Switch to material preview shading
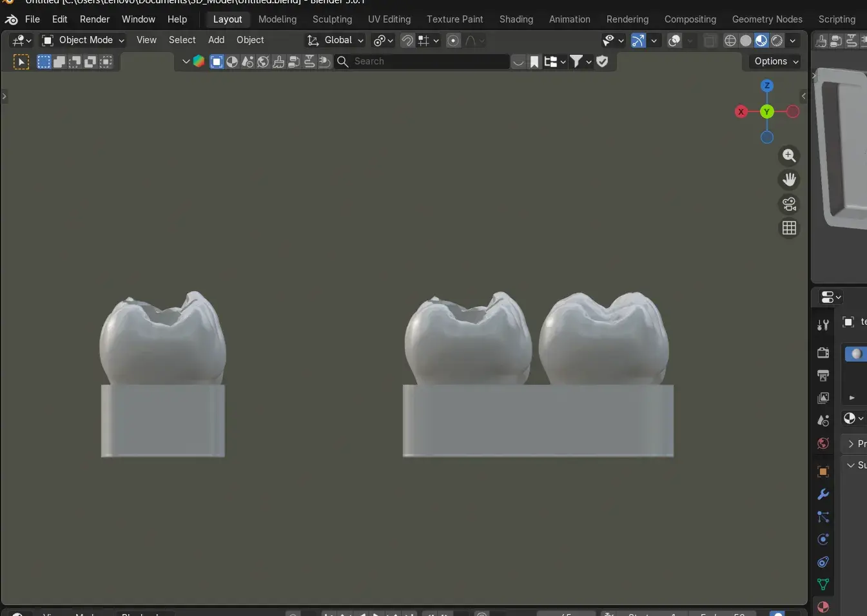This screenshot has width=867, height=616. [761, 41]
